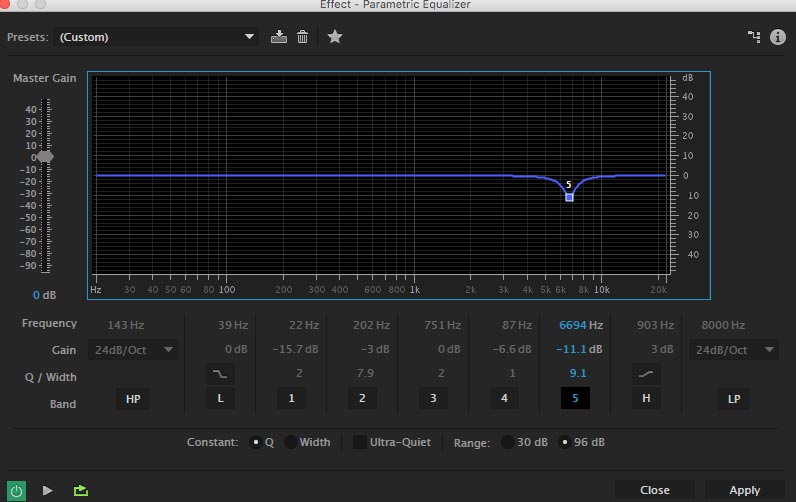Delete the preset with trash icon

tap(303, 37)
